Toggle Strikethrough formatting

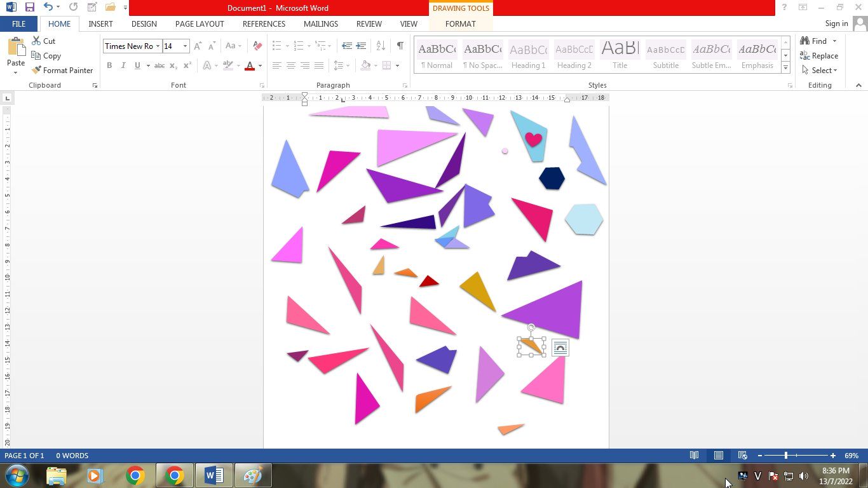tap(159, 65)
